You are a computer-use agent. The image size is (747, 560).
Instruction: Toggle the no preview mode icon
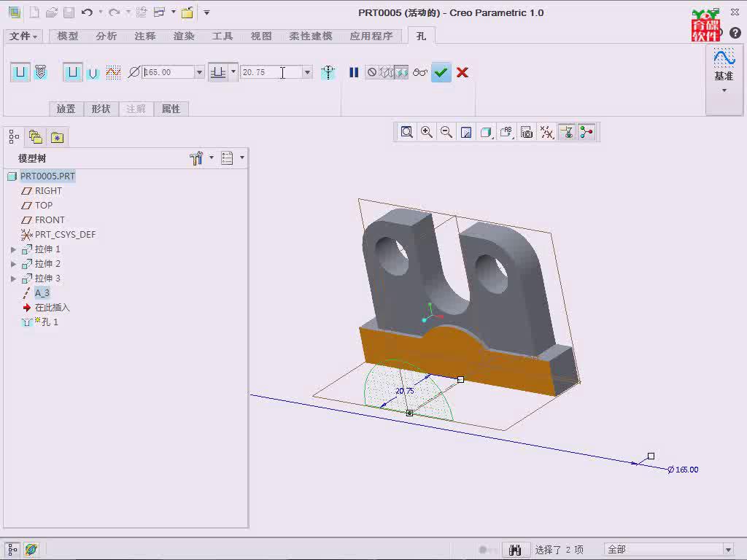coord(372,72)
